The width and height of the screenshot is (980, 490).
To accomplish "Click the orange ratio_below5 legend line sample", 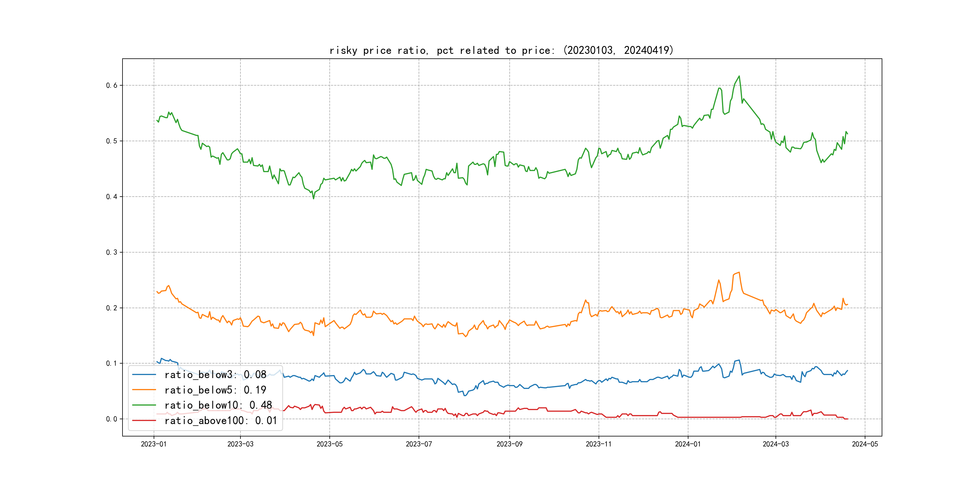I will pyautogui.click(x=144, y=390).
